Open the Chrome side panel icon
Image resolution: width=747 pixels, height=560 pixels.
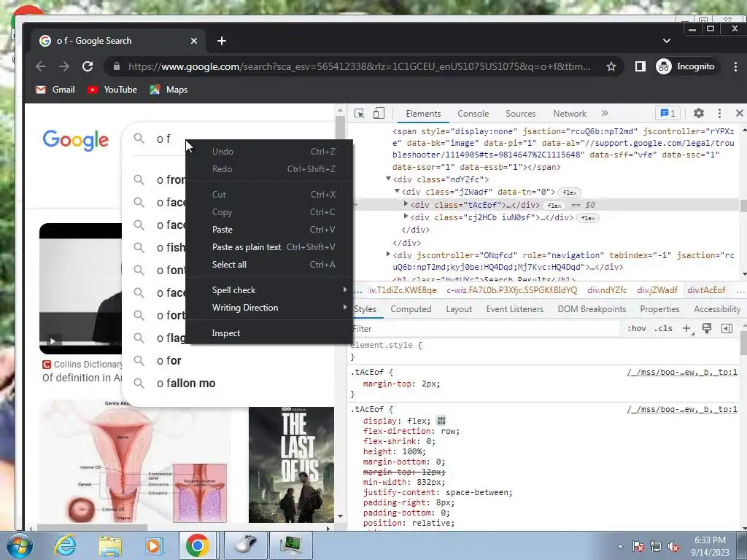point(640,66)
